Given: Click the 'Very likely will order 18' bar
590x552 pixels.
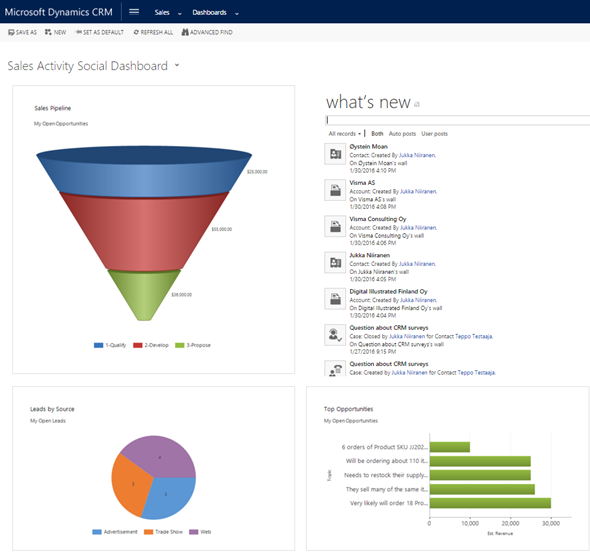Looking at the screenshot, I should tap(490, 503).
